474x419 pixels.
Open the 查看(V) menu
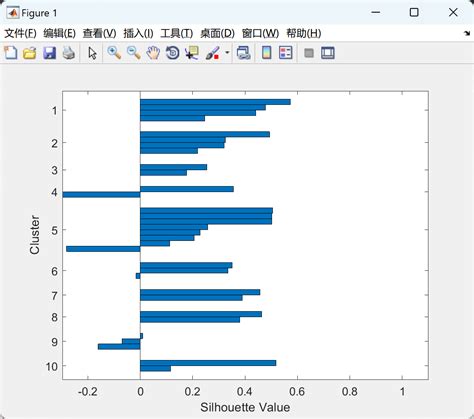99,33
